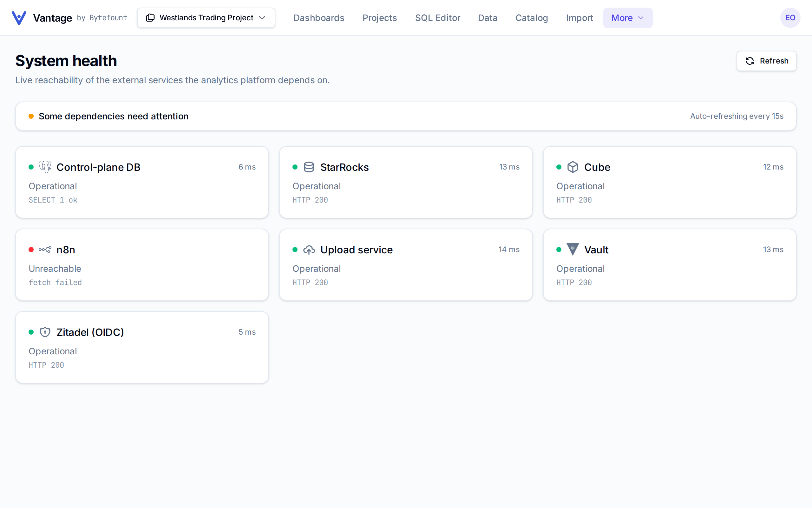The image size is (812, 508).
Task: Click the Unreachable status text
Action: 55,269
